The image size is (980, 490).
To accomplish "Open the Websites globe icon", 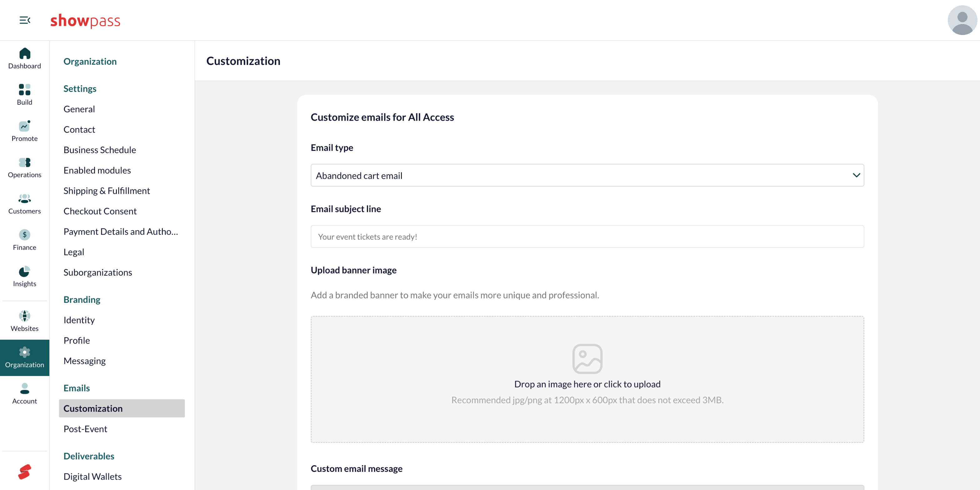I will click(25, 316).
